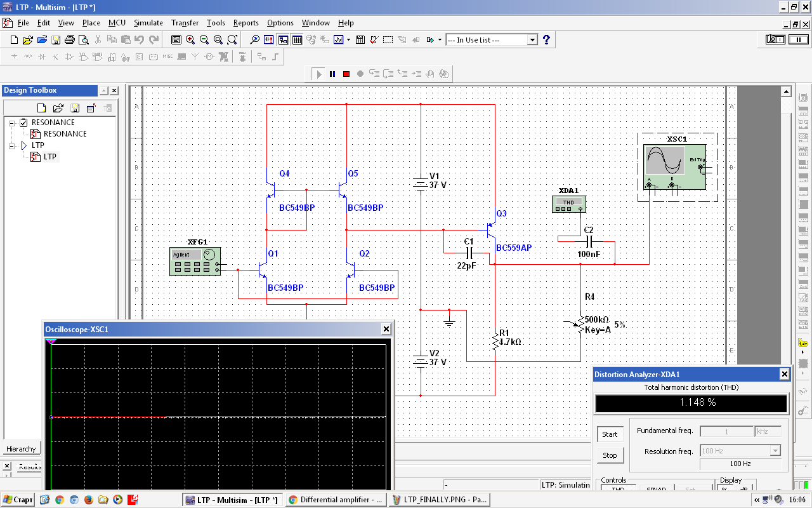Image resolution: width=812 pixels, height=508 pixels.
Task: Adjust the R4 500kΩ potentiometer
Action: point(579,325)
